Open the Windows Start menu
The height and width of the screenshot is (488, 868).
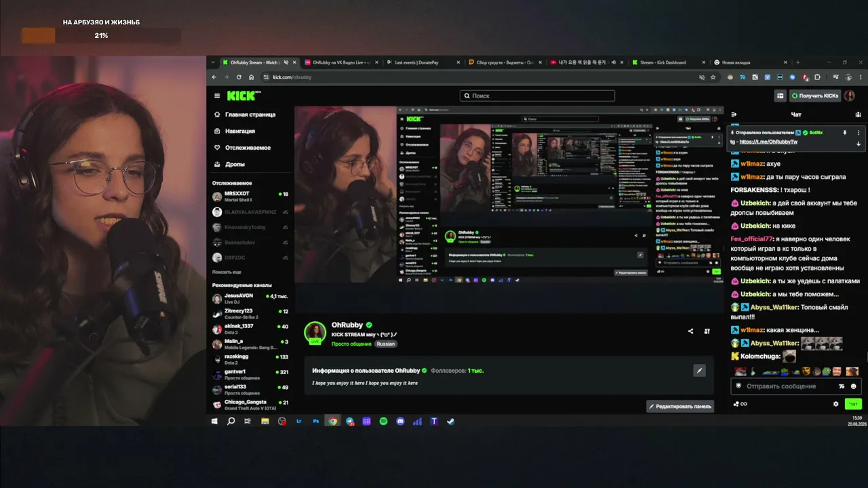tap(214, 422)
